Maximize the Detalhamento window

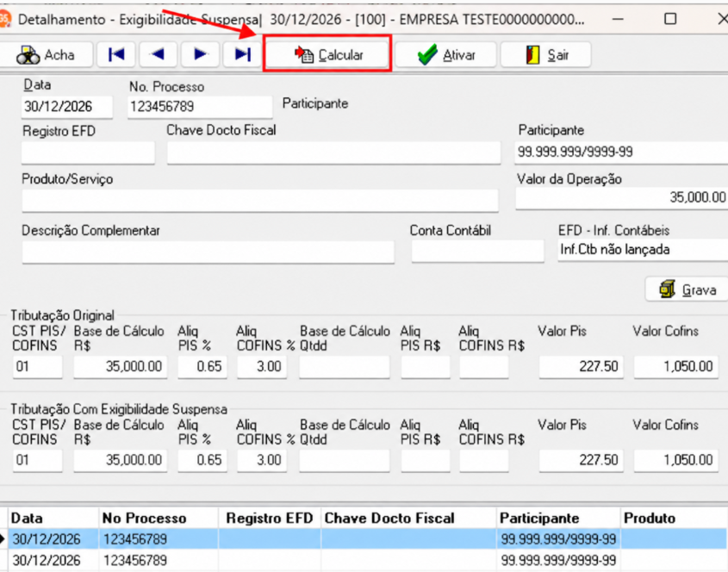(670, 19)
